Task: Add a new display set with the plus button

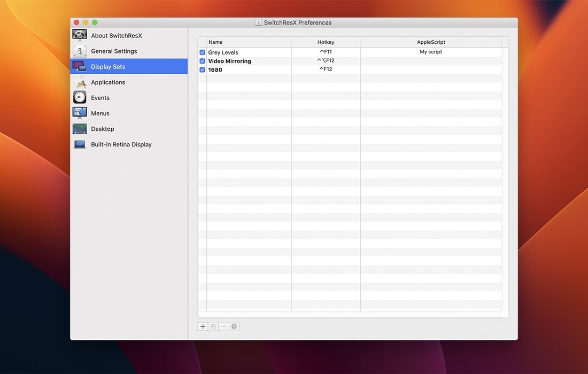Action: coord(203,326)
